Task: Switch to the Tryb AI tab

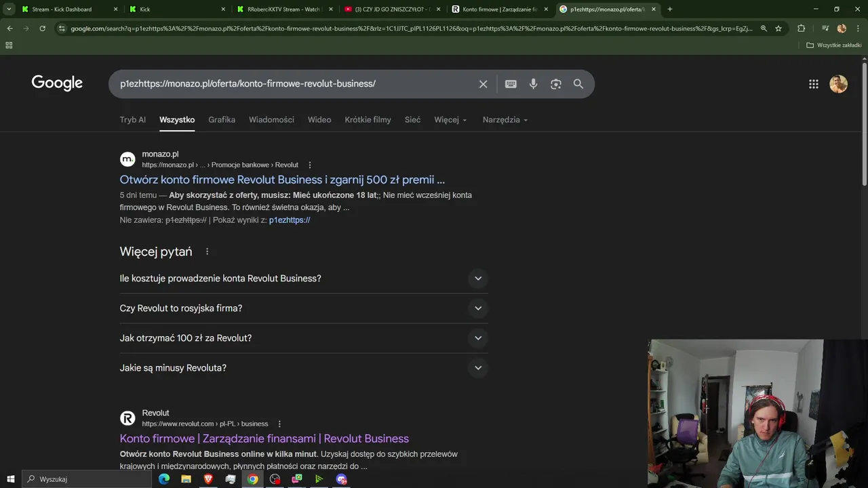Action: (x=133, y=120)
